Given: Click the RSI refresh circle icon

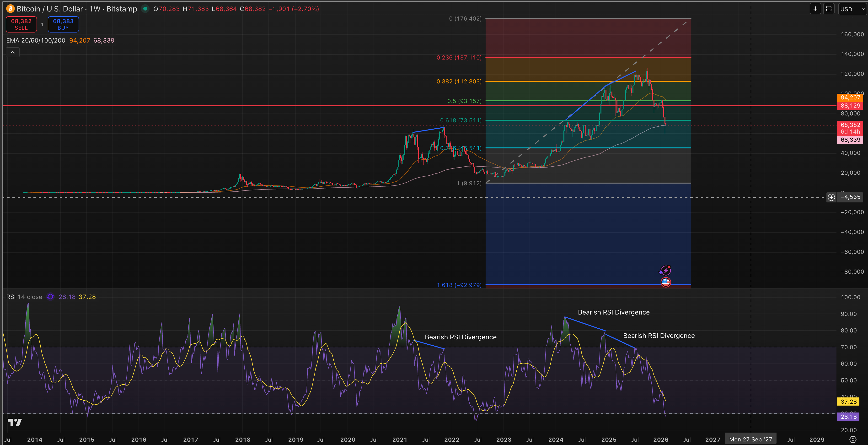Looking at the screenshot, I should (50, 297).
